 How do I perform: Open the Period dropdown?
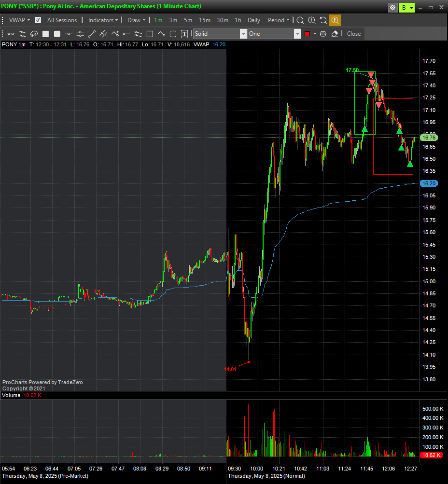279,20
